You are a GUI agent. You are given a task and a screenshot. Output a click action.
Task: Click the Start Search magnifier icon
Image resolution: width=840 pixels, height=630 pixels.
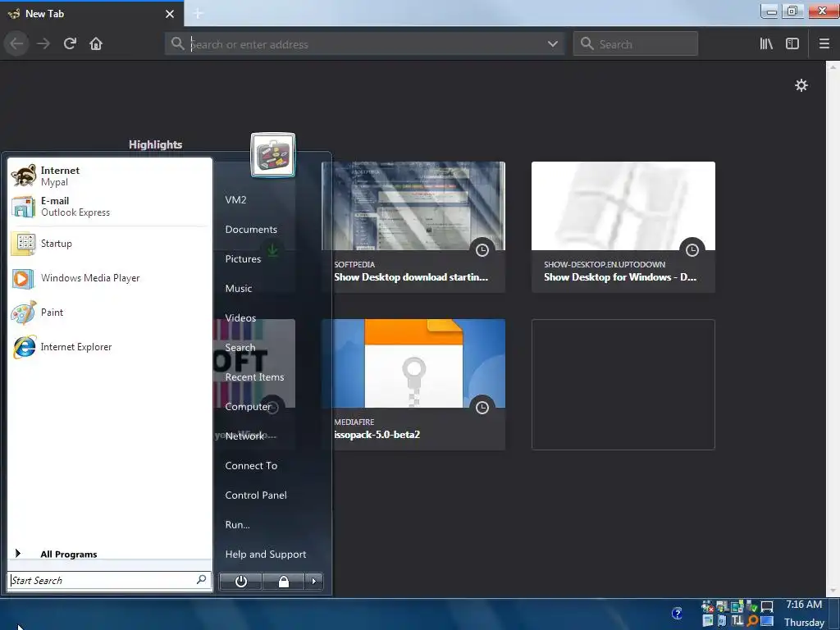(202, 580)
